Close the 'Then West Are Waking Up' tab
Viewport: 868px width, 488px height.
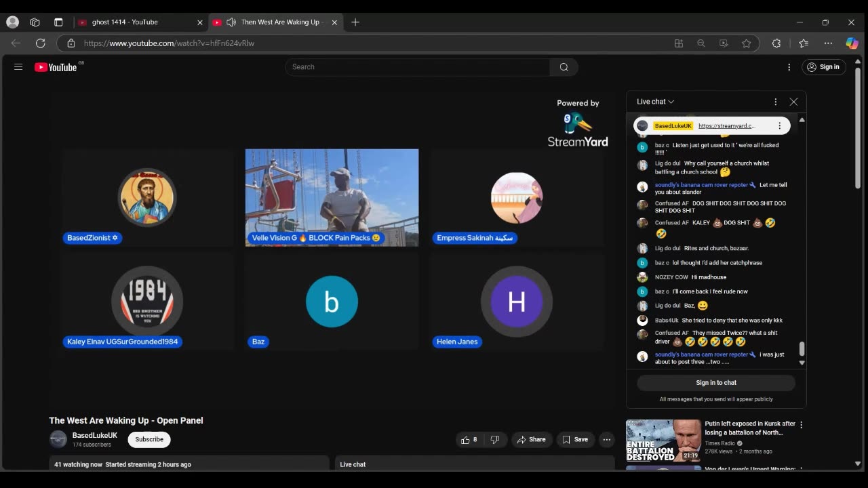point(334,22)
